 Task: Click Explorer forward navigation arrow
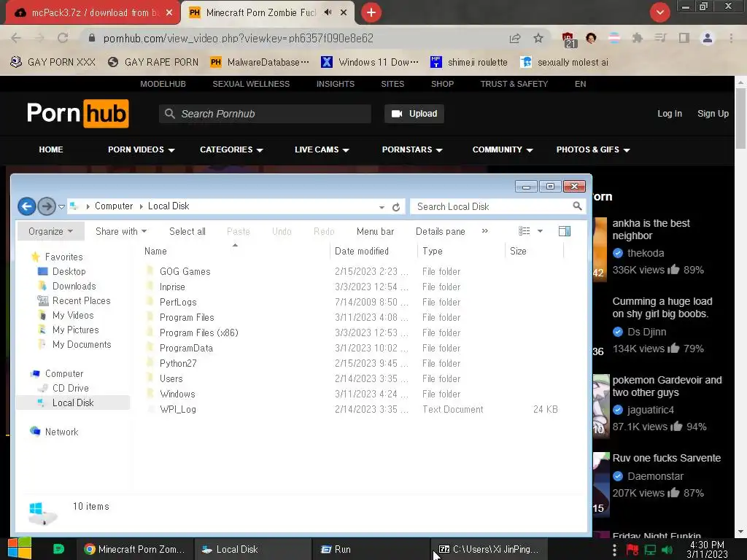click(x=46, y=206)
